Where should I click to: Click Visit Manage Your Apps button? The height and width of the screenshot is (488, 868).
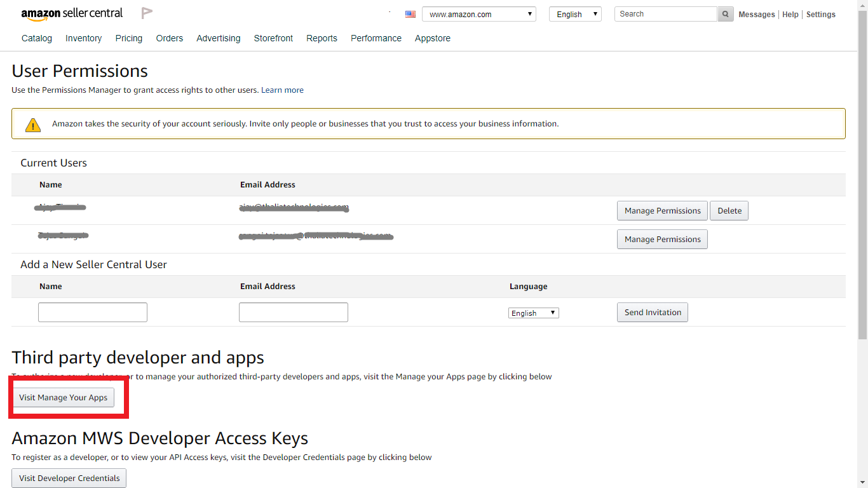63,398
